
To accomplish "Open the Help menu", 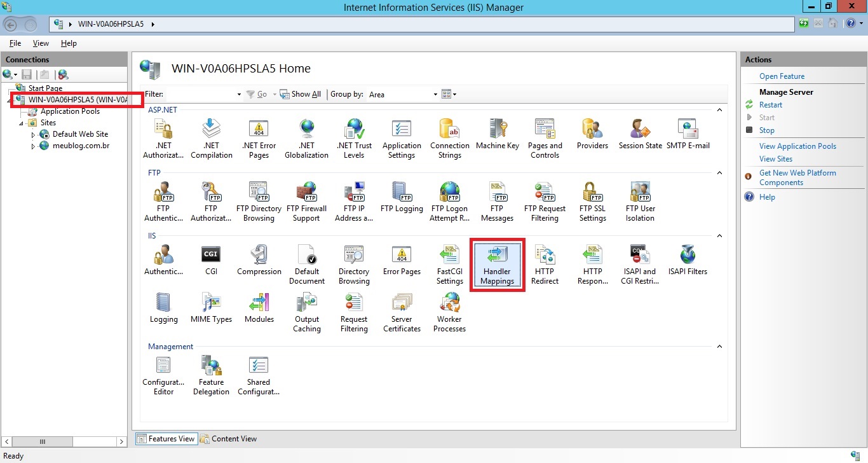I will (69, 43).
